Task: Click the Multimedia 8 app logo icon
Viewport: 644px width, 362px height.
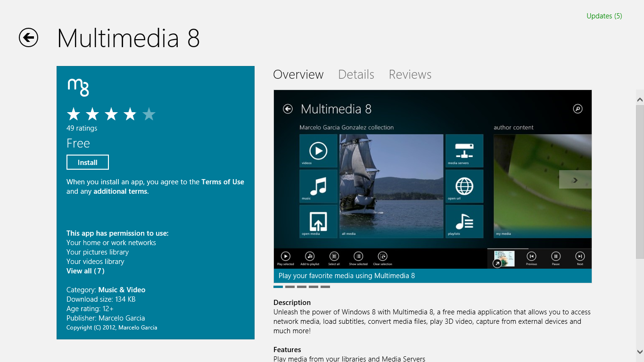Action: [78, 88]
